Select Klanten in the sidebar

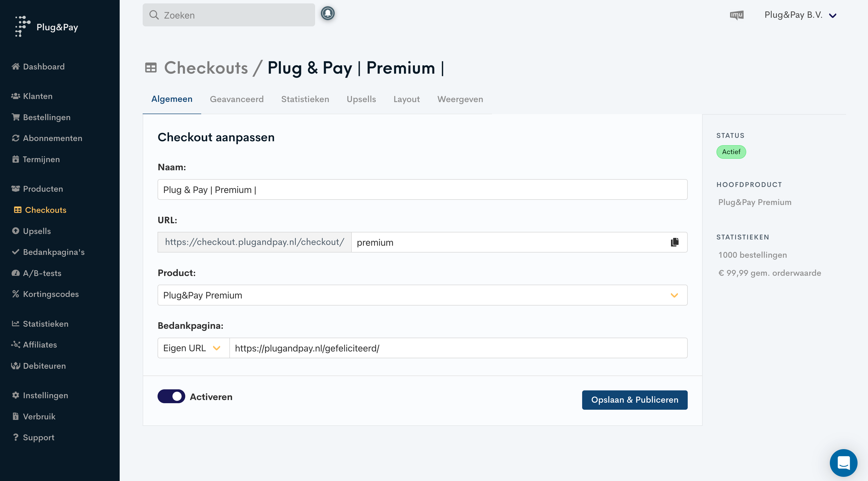pyautogui.click(x=37, y=96)
